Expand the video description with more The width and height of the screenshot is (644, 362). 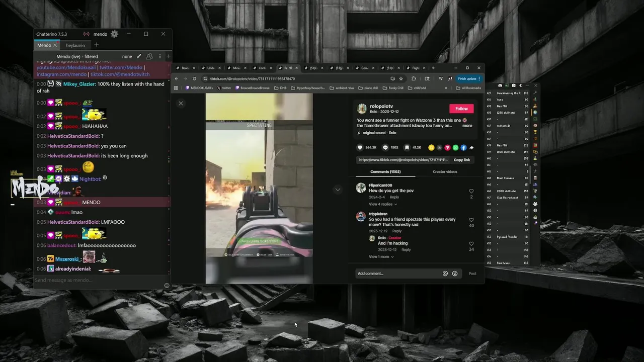pyautogui.click(x=467, y=126)
